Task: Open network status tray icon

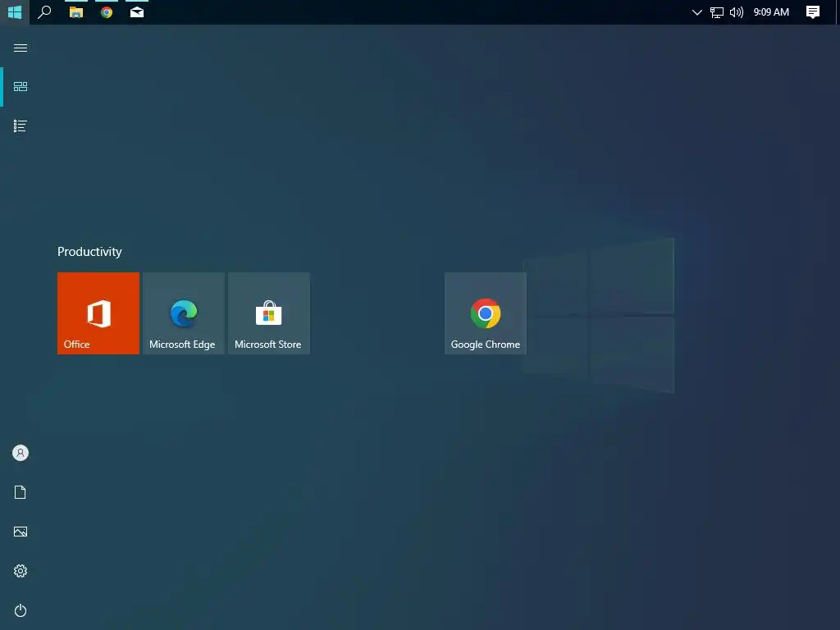Action: (x=717, y=11)
